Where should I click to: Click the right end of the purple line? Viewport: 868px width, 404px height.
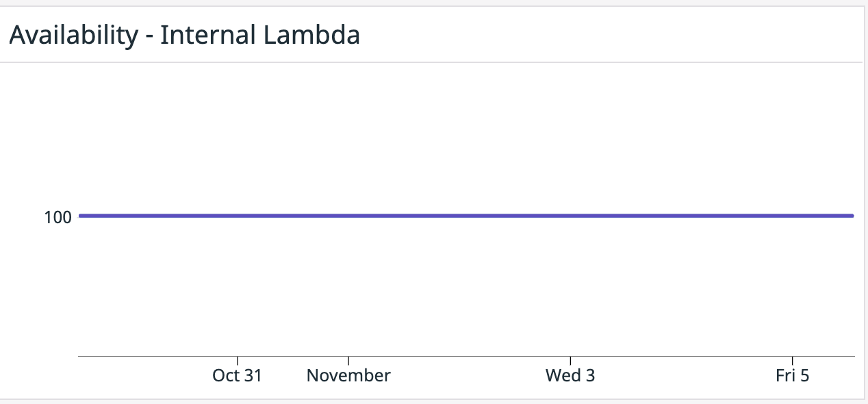(x=852, y=216)
